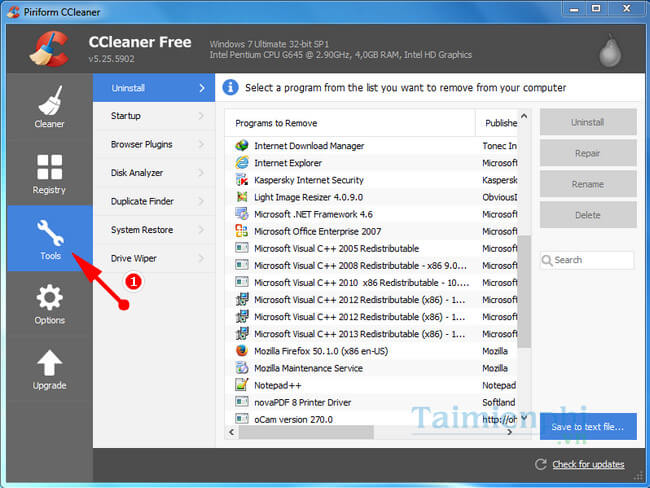Click the Upgrade arrow icon
650x488 pixels.
tap(49, 363)
